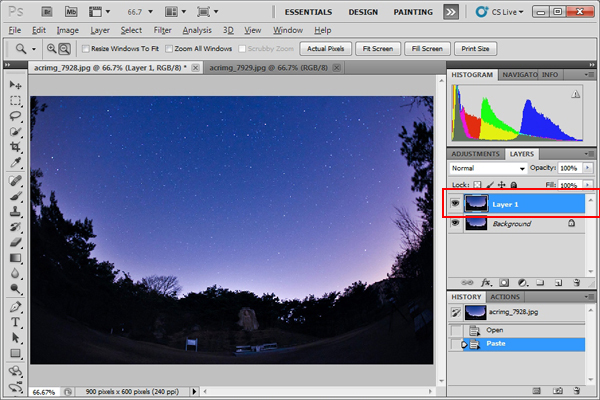Toggle lock image pixels brush icon
600x400 pixels.
click(490, 185)
